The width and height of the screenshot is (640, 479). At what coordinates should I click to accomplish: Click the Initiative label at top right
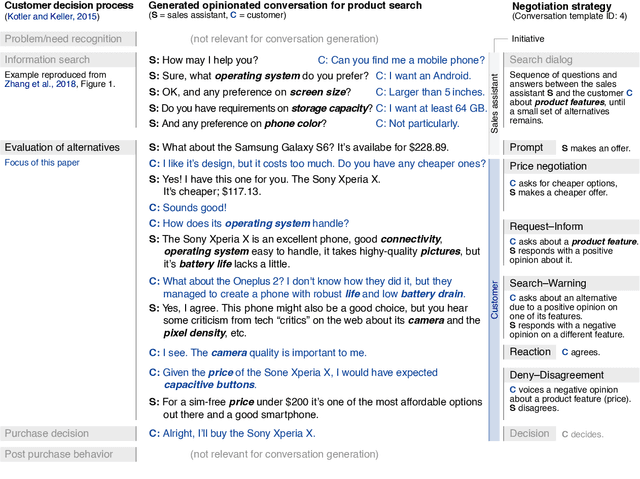coord(528,39)
